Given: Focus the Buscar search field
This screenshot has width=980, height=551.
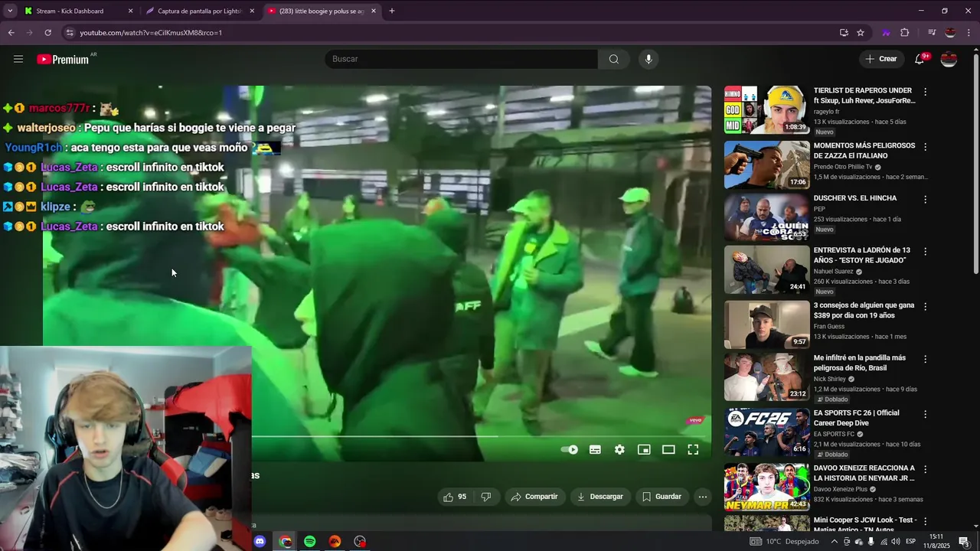Looking at the screenshot, I should click(462, 59).
